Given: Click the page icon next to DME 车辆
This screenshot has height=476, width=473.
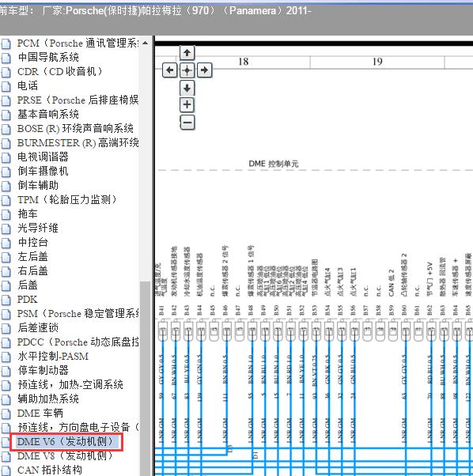Looking at the screenshot, I should (x=6, y=414).
